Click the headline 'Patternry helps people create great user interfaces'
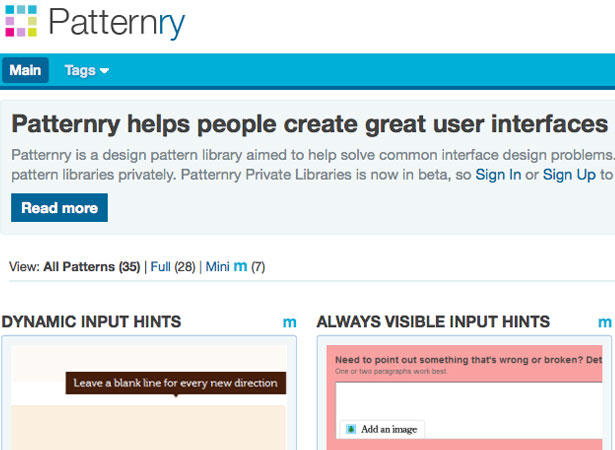This screenshot has width=615, height=450. (x=310, y=124)
